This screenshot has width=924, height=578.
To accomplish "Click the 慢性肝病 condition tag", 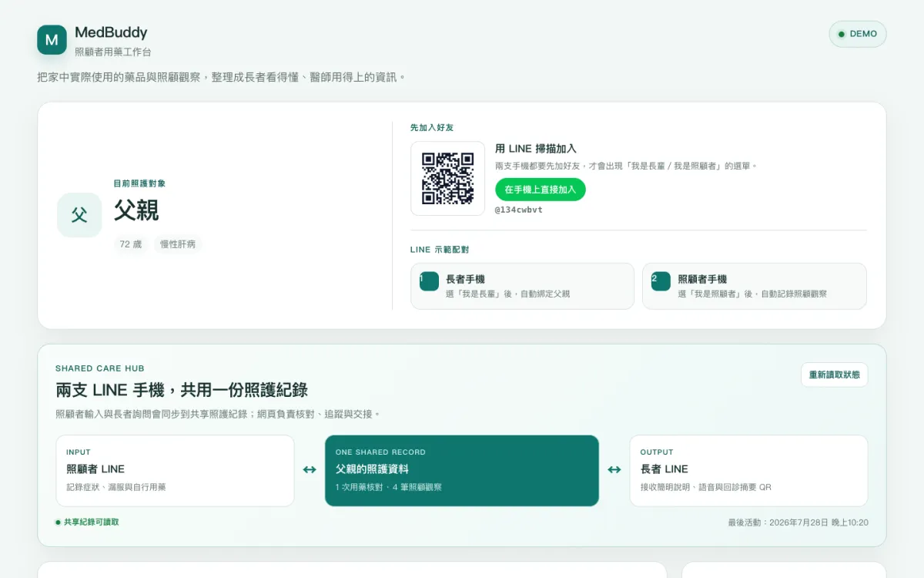I will click(x=178, y=244).
